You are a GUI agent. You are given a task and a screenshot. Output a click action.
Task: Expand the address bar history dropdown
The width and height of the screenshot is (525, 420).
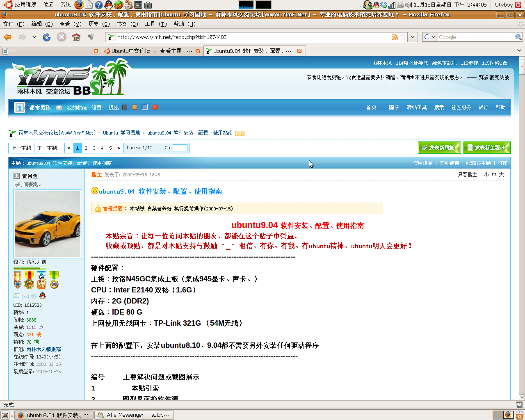[x=413, y=37]
